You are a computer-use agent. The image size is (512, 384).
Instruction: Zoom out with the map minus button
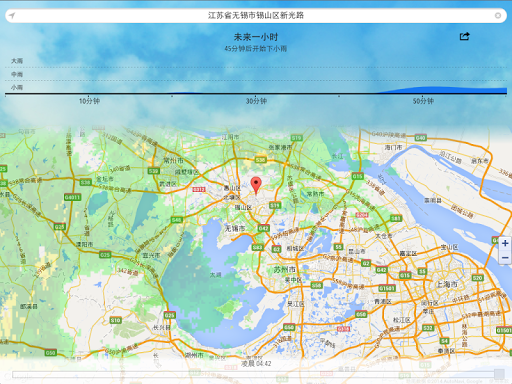505,257
